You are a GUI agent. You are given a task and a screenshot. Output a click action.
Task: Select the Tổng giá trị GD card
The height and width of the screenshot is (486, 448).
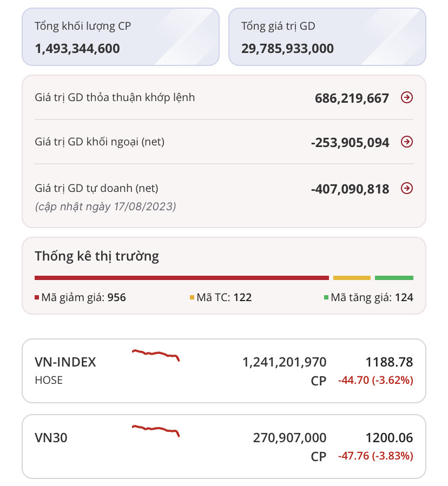tap(327, 37)
